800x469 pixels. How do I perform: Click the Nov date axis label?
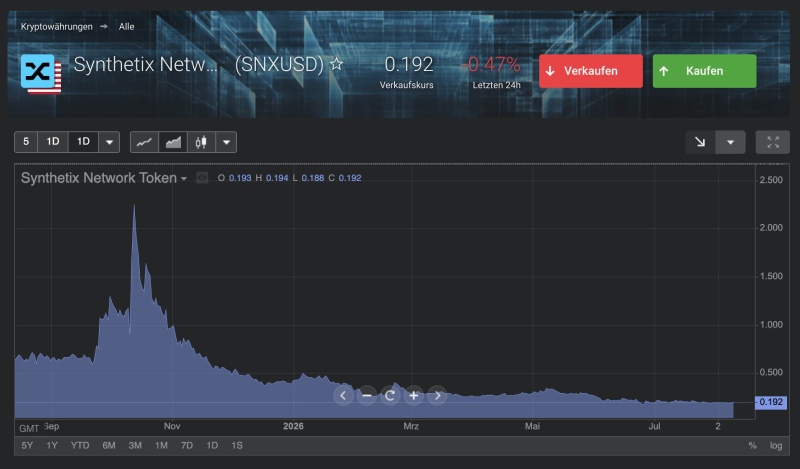[x=172, y=426]
